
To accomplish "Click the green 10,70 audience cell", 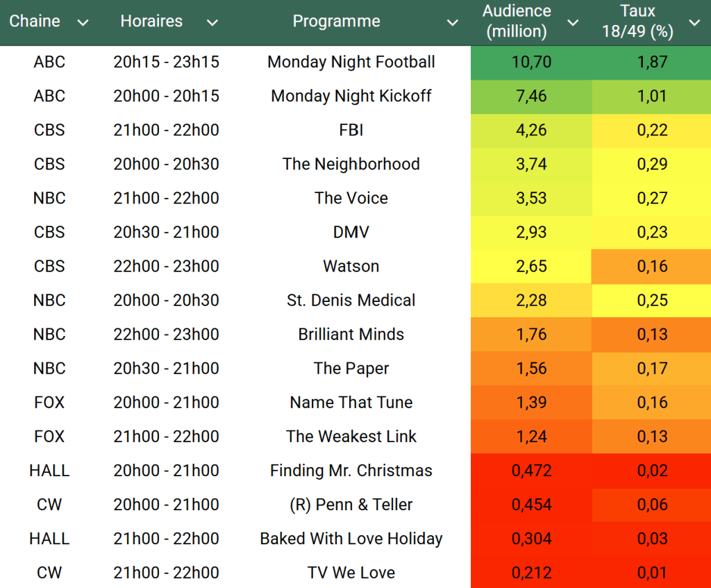I will pyautogui.click(x=531, y=62).
